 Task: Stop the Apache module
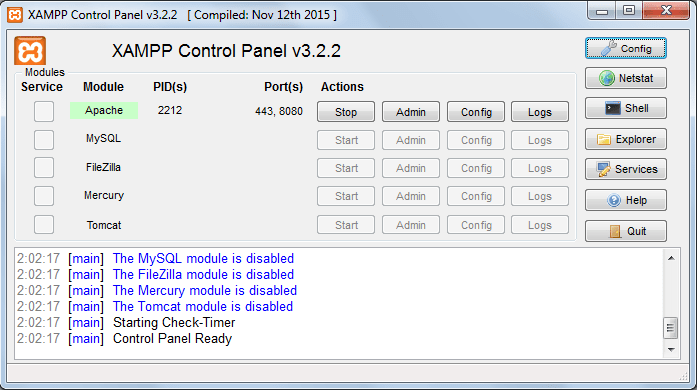point(346,112)
